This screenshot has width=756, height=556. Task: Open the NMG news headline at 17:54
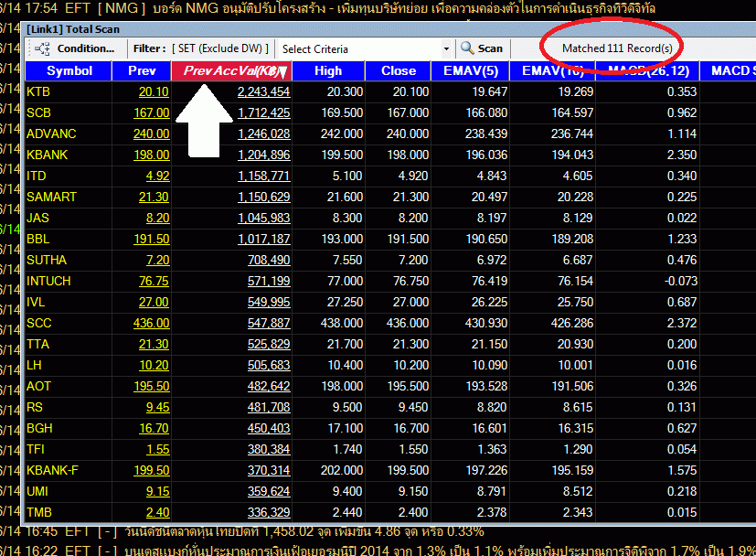tap(404, 8)
